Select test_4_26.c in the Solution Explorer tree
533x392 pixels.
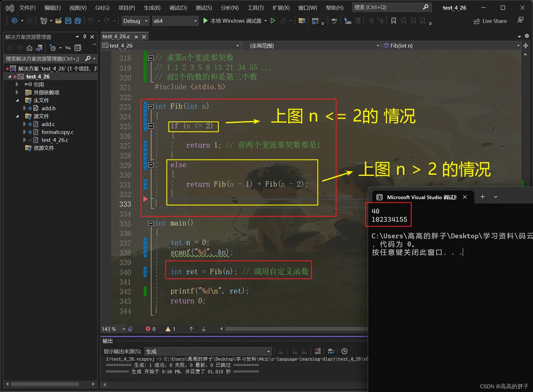coord(55,140)
